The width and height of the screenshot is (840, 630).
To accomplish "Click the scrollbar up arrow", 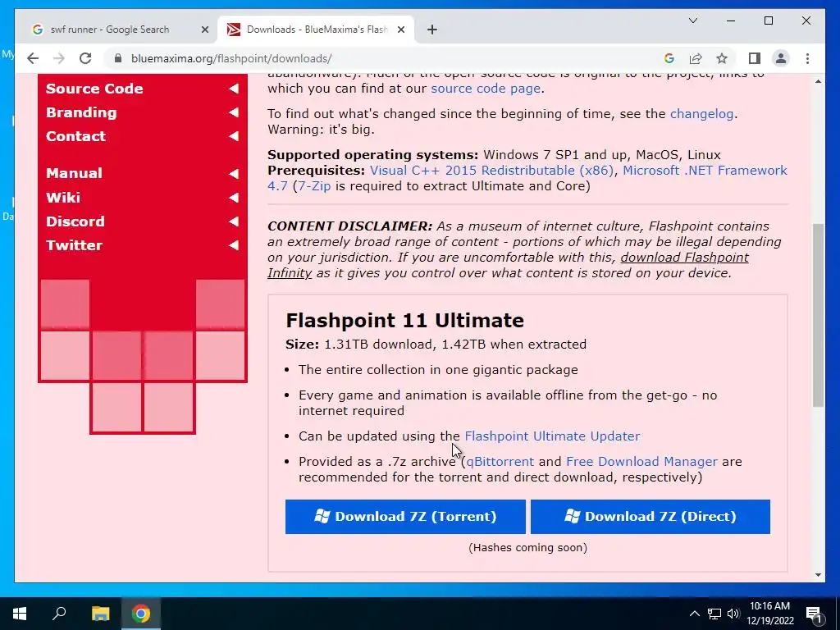I will click(x=818, y=81).
